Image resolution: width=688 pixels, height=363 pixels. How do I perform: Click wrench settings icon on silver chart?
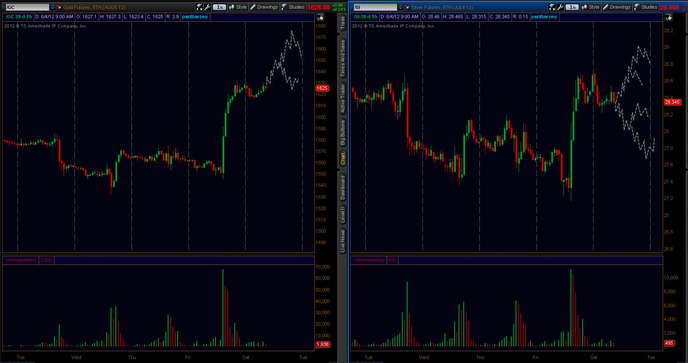pos(560,7)
